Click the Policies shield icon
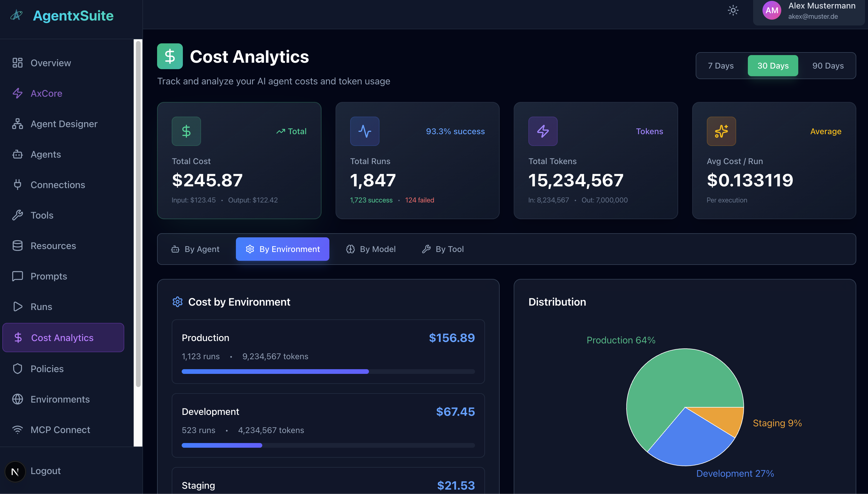Image resolution: width=868 pixels, height=494 pixels. point(17,369)
